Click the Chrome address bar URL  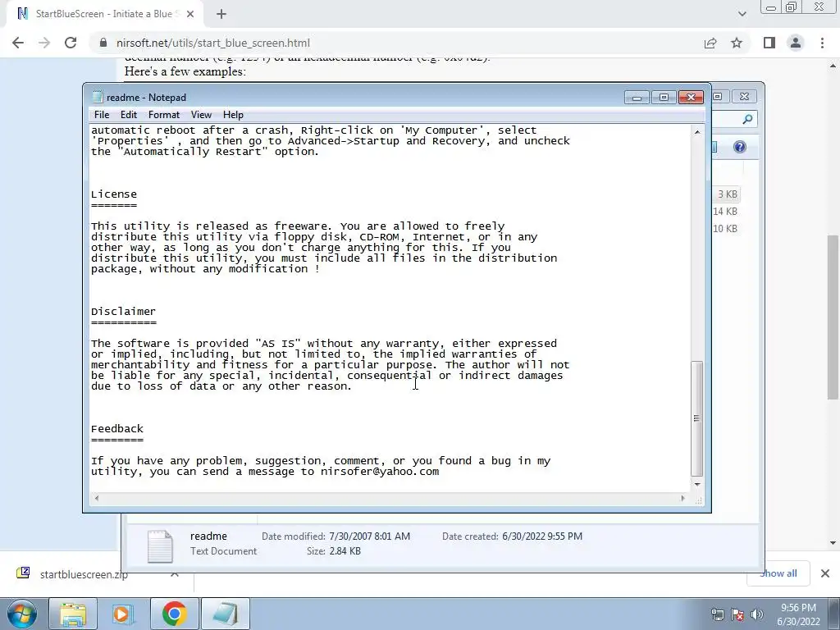tap(213, 43)
